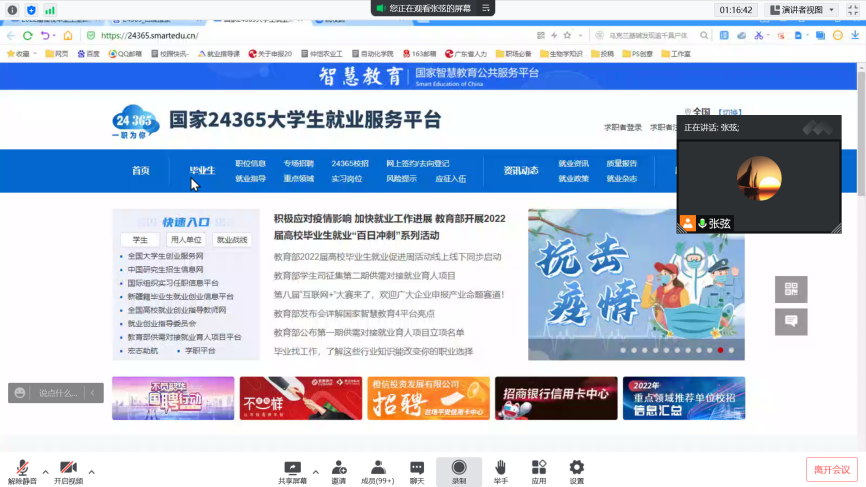Open the 163邮箱 bookmark

click(419, 54)
